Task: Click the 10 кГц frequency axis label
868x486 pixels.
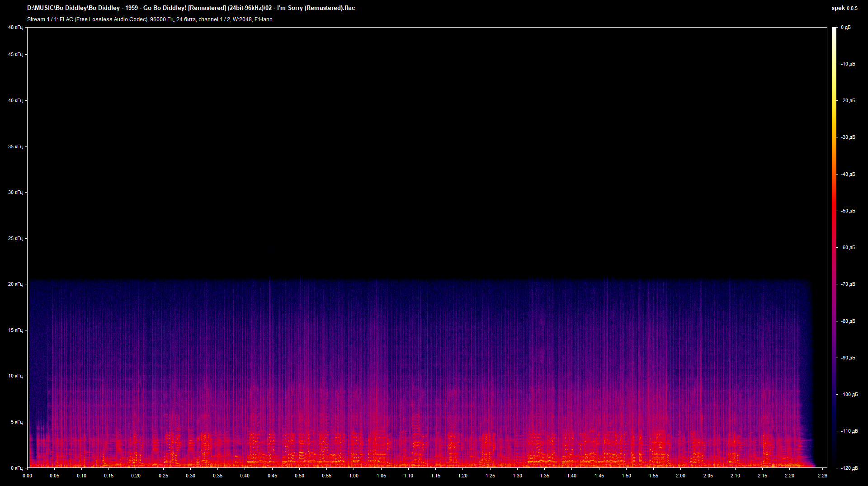Action: click(15, 376)
